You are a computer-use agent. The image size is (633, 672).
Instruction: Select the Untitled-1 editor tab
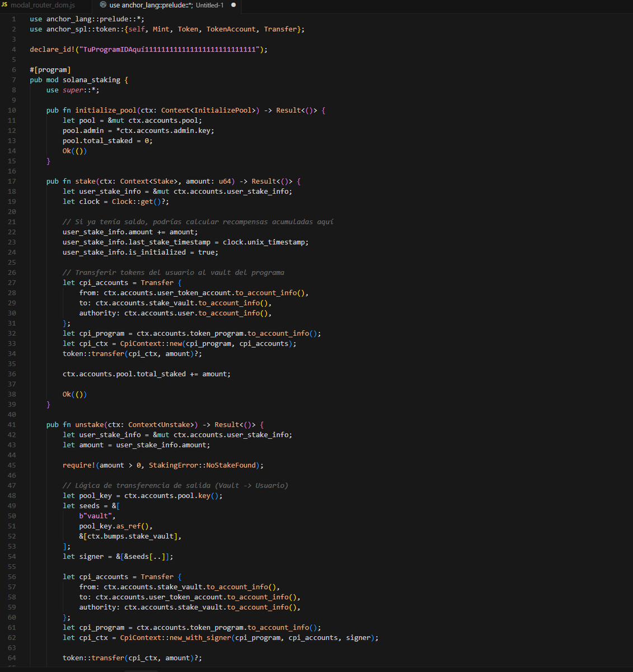[x=167, y=5]
